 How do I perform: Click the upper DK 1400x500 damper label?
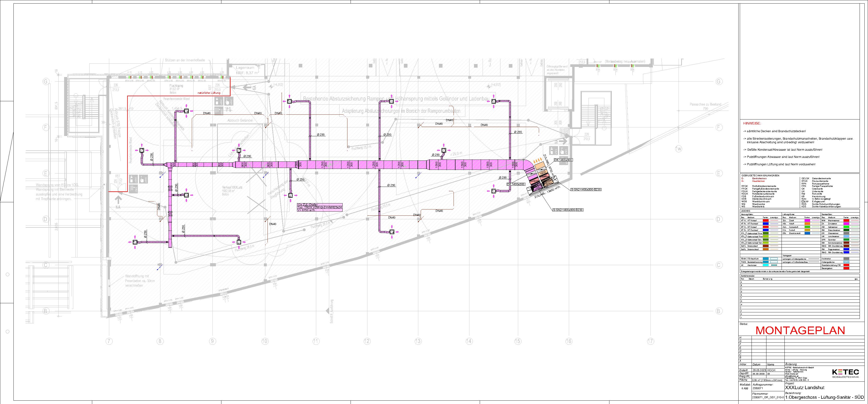(x=563, y=160)
